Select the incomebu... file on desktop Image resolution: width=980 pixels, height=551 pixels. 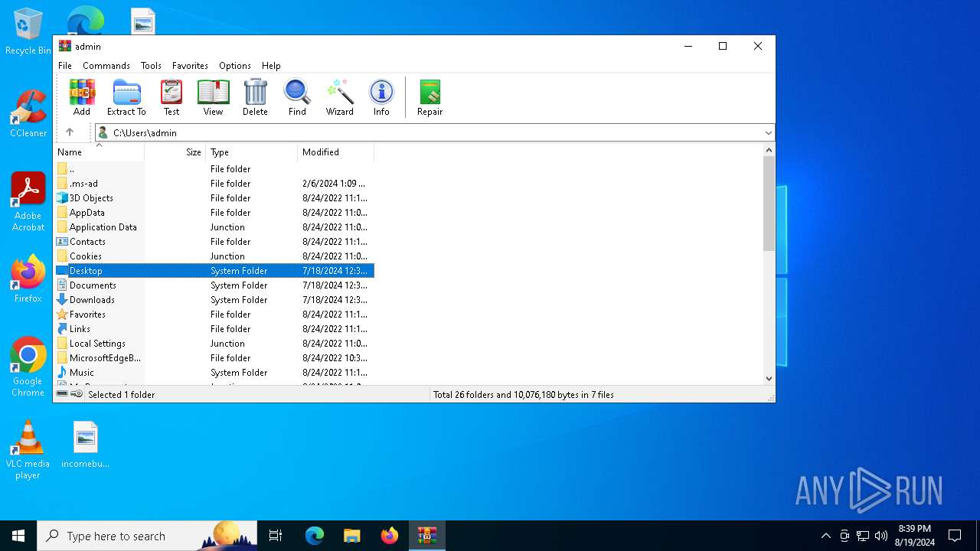point(86,444)
